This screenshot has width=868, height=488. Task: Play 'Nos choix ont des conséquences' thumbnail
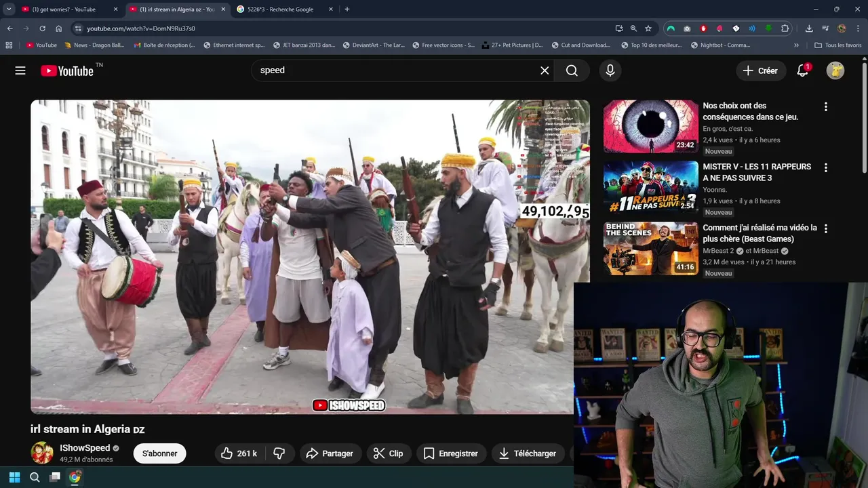650,127
